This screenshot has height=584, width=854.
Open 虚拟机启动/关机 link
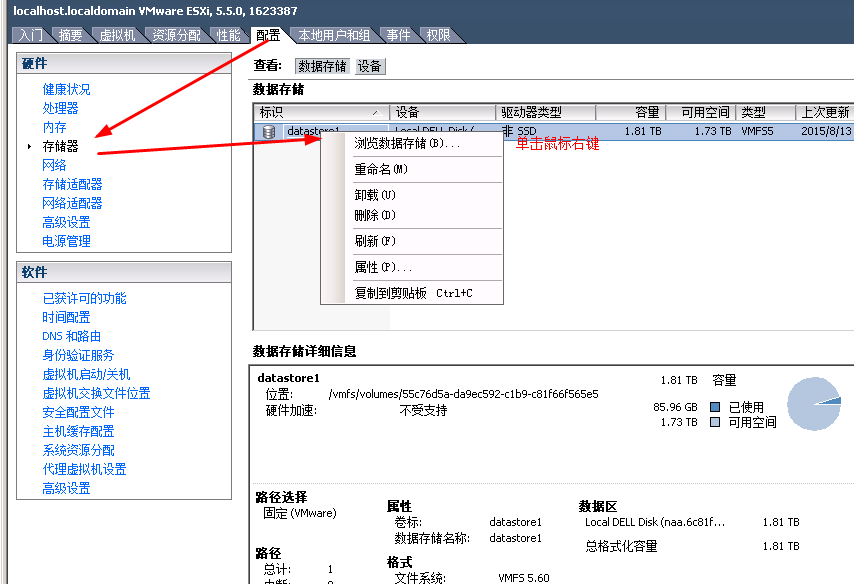(87, 374)
